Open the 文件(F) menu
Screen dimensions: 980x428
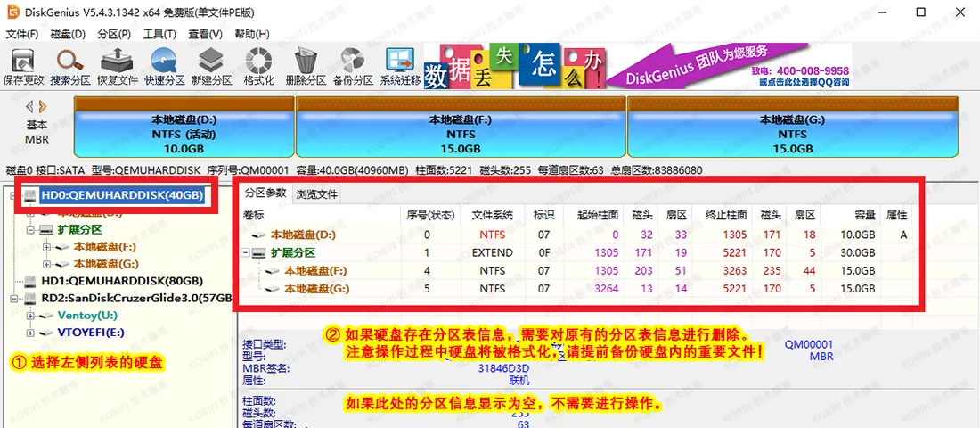(22, 34)
